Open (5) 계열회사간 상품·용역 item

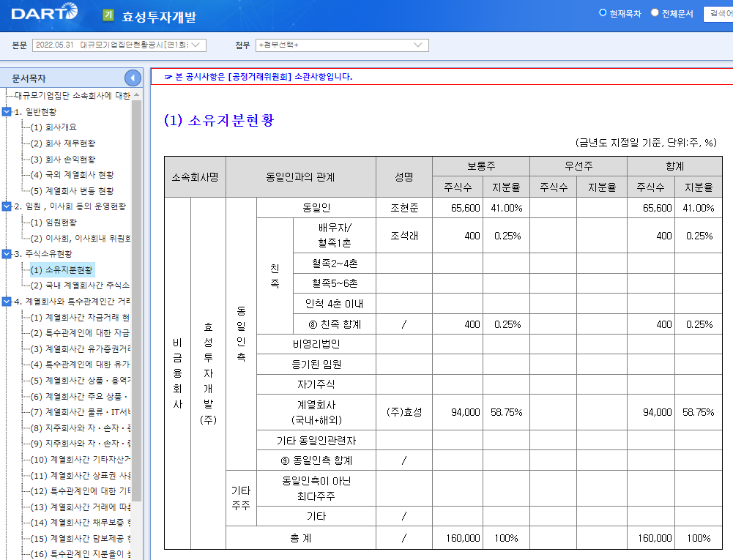[x=80, y=381]
